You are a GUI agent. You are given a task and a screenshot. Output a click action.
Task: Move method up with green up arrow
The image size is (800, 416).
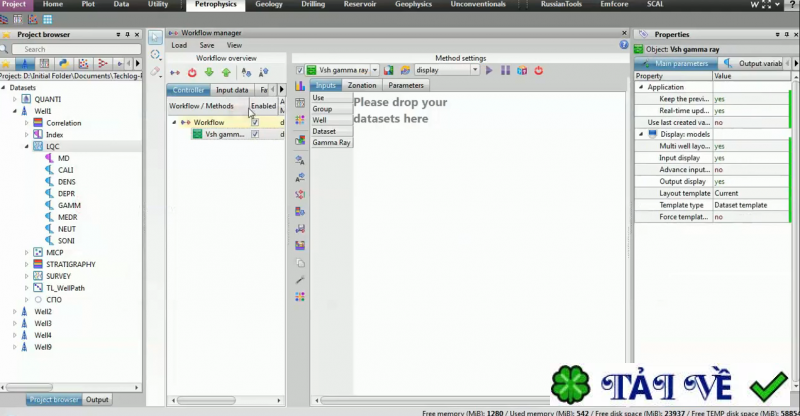(226, 72)
